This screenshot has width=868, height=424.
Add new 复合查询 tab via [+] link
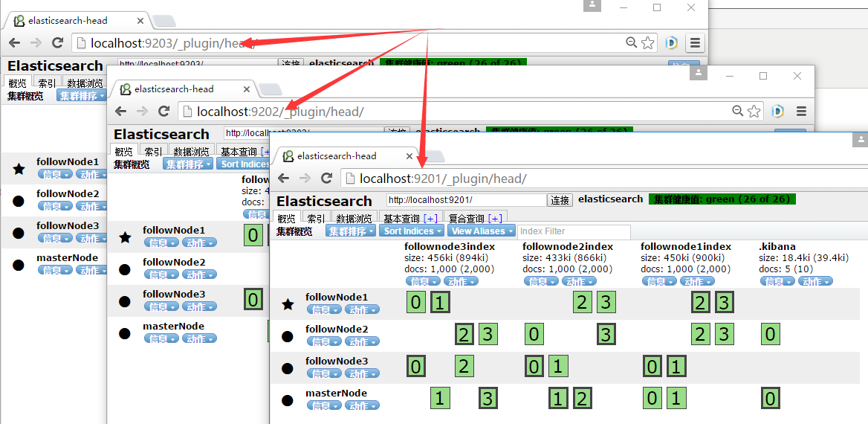click(x=495, y=219)
